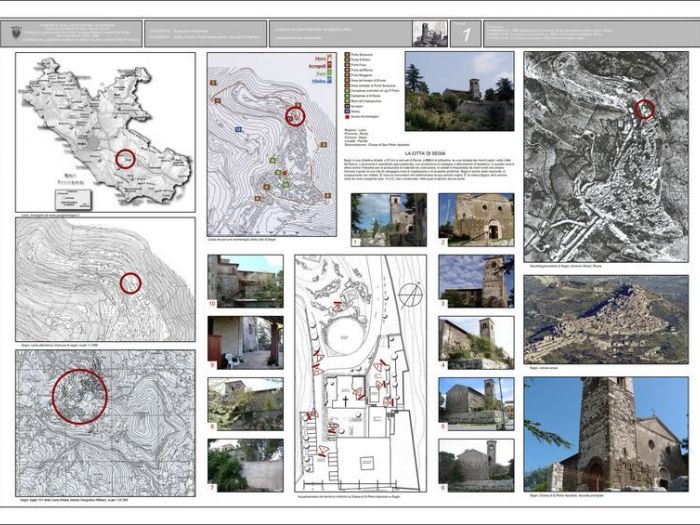Viewport: 700px width, 525px height.
Task: Click the red dot archaeological museum legend icon
Action: pyautogui.click(x=347, y=117)
